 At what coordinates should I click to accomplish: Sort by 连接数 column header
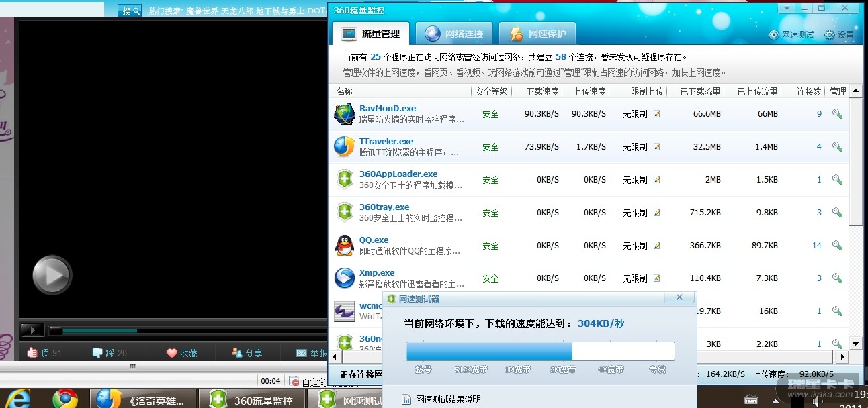click(810, 91)
